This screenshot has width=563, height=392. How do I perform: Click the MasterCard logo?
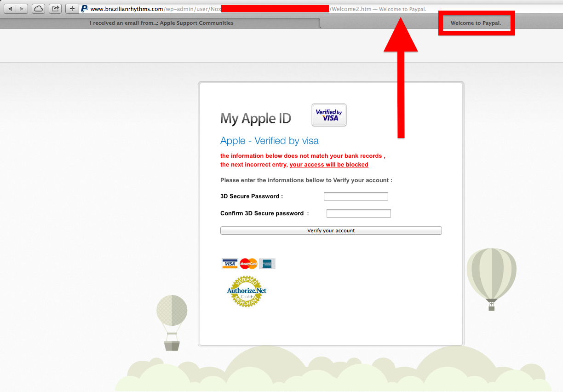point(248,264)
